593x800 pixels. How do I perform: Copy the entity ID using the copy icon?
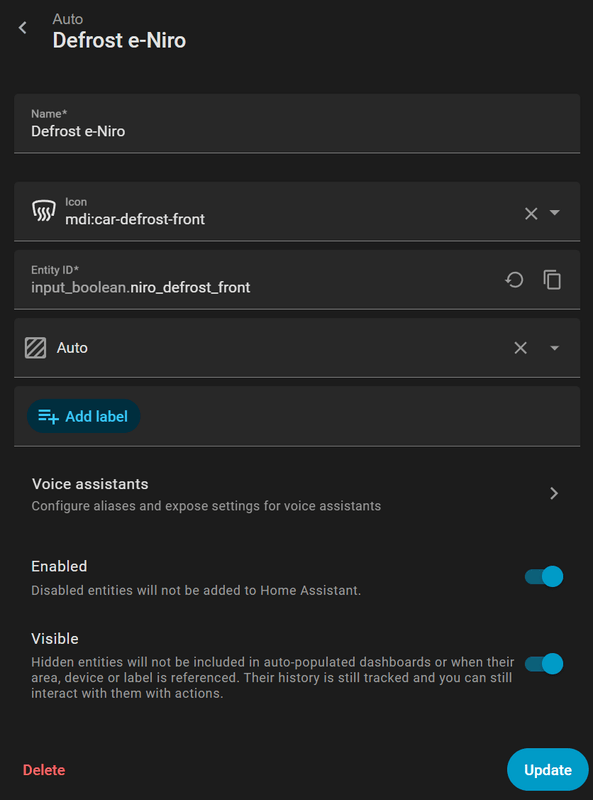coord(552,280)
